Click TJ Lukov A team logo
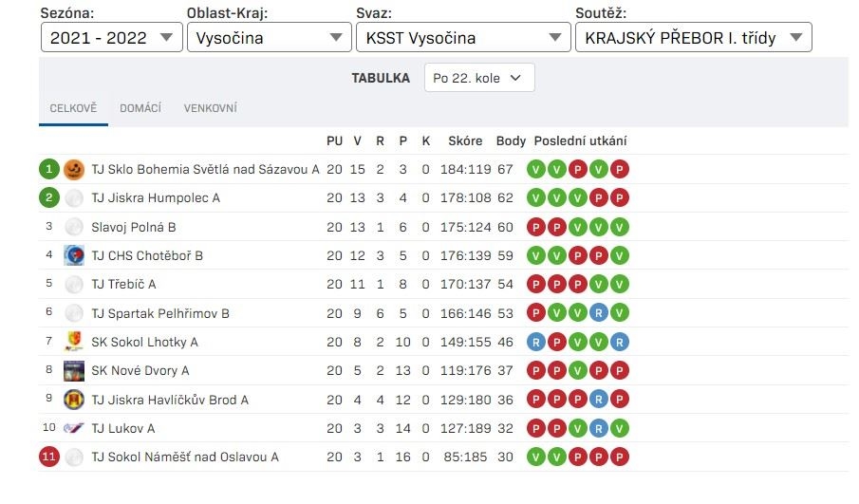 [74, 428]
